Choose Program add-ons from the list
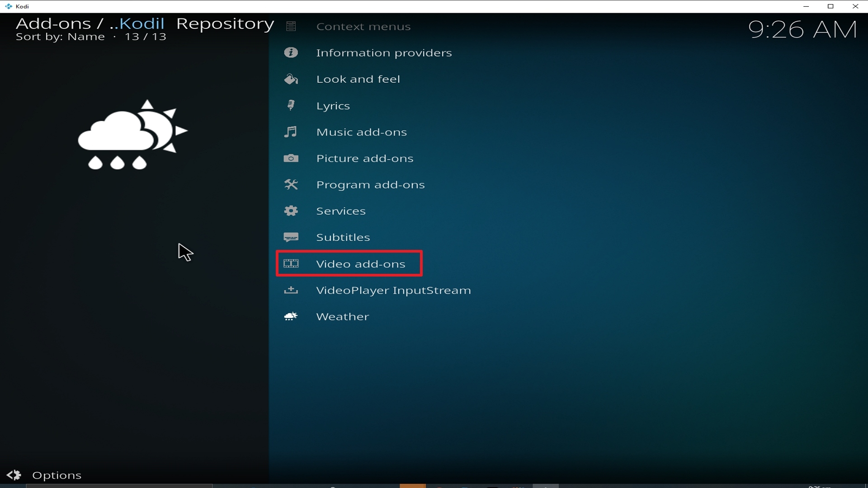 point(371,185)
